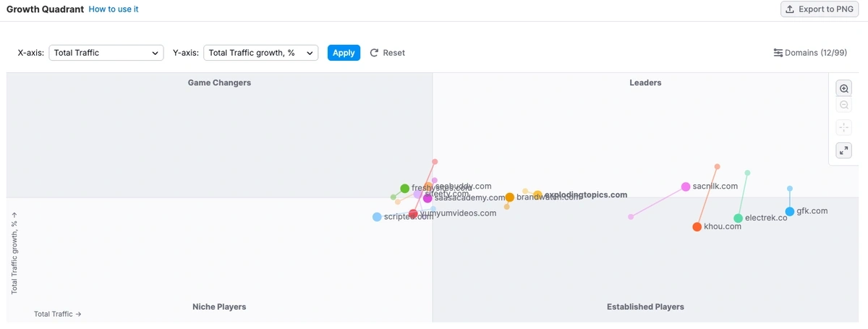The image size is (868, 329).
Task: Export the chart to PNG
Action: (820, 9)
